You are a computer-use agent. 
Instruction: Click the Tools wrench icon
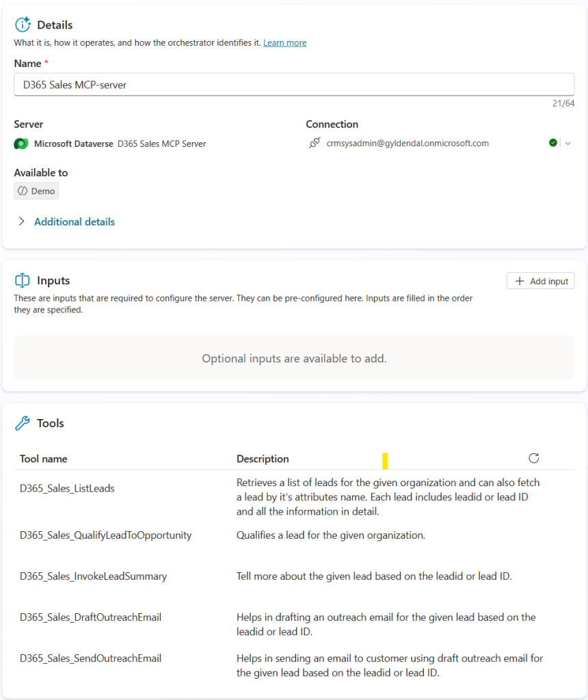[23, 423]
